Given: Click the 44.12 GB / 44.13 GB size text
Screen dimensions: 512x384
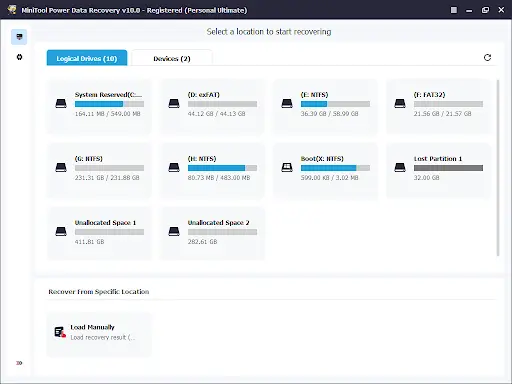Looking at the screenshot, I should [216, 114].
